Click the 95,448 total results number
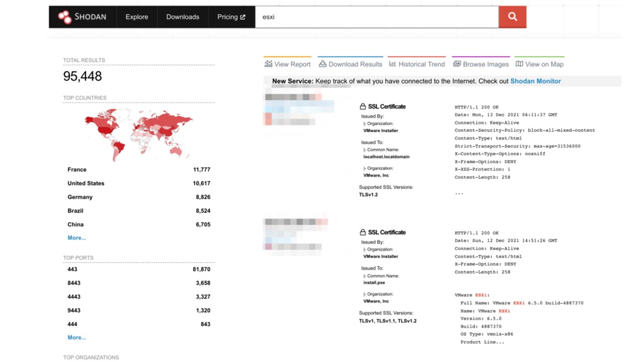644x362 pixels. [83, 76]
